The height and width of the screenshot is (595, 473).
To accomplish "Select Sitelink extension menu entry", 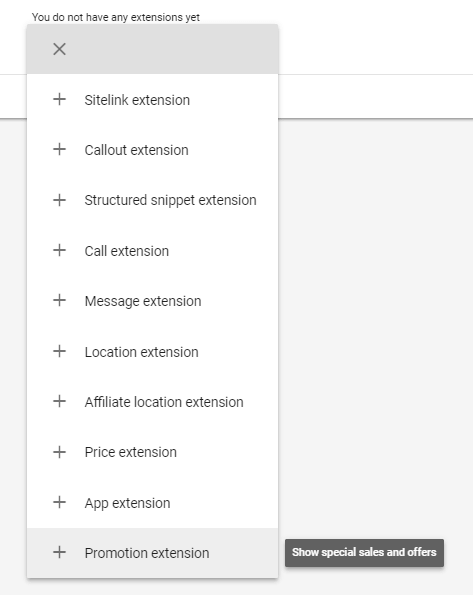I will 152,100.
